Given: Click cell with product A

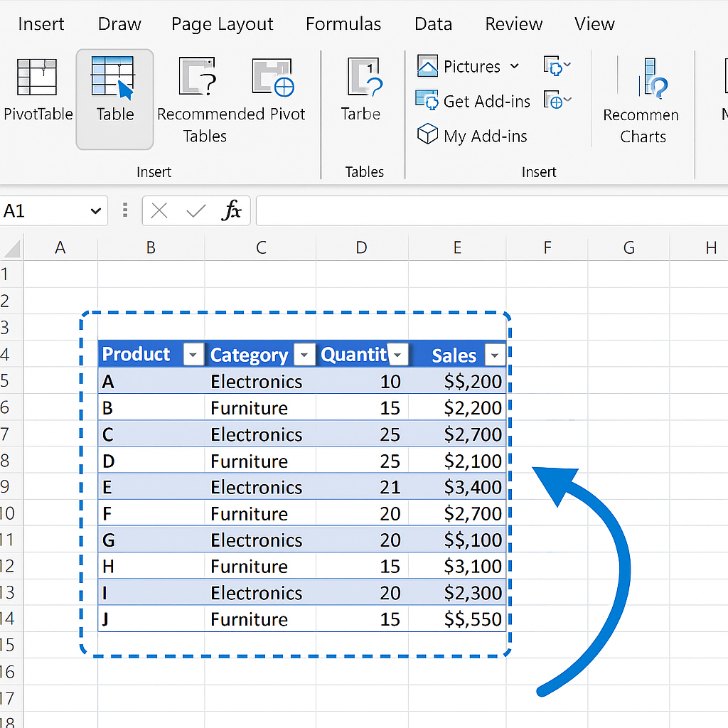Looking at the screenshot, I should pyautogui.click(x=151, y=381).
